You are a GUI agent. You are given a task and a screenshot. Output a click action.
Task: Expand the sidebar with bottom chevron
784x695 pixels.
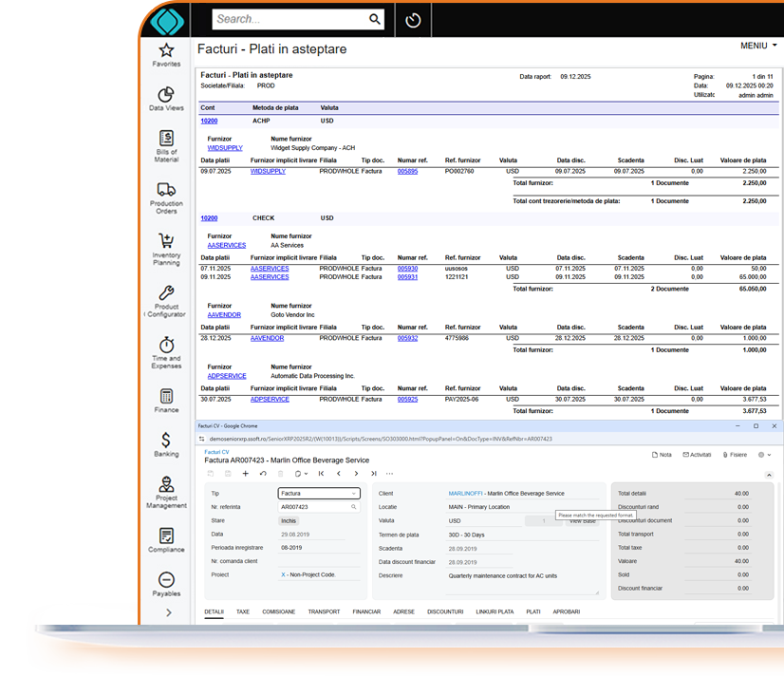click(169, 613)
